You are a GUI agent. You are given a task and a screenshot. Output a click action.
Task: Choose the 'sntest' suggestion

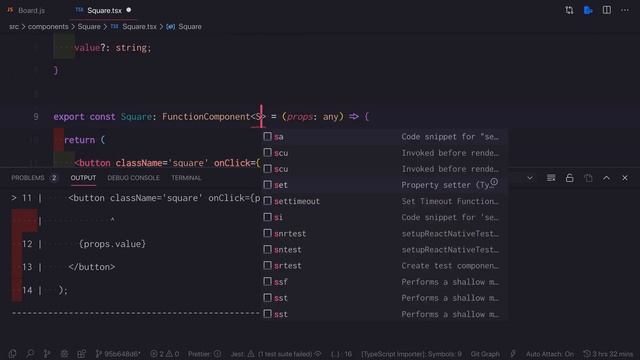[384, 249]
